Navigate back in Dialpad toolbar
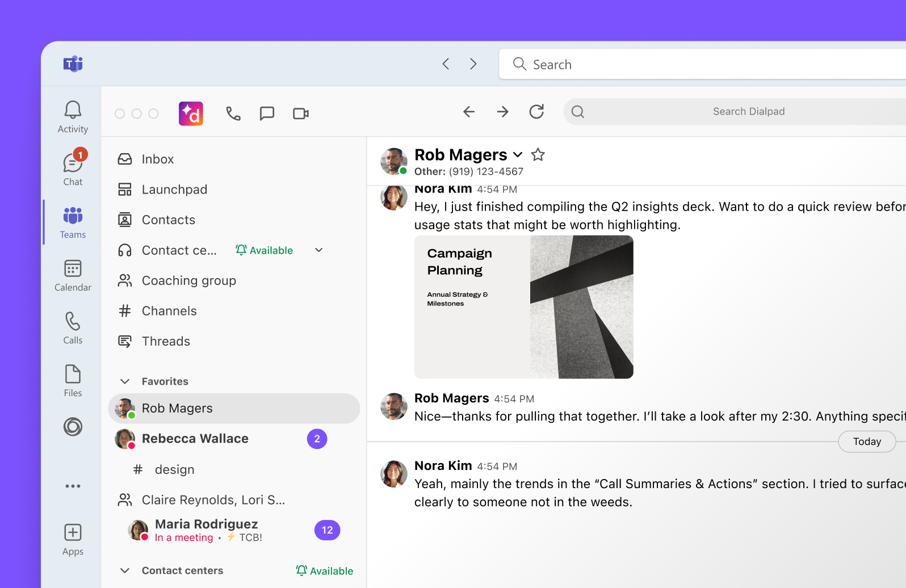 click(469, 112)
